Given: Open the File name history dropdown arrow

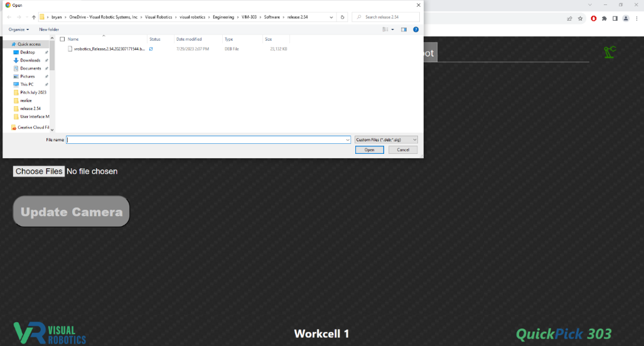Looking at the screenshot, I should [x=348, y=139].
